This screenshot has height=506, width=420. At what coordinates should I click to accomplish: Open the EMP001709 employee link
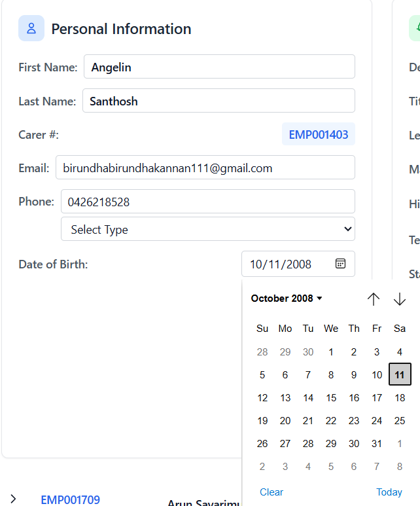tap(71, 500)
